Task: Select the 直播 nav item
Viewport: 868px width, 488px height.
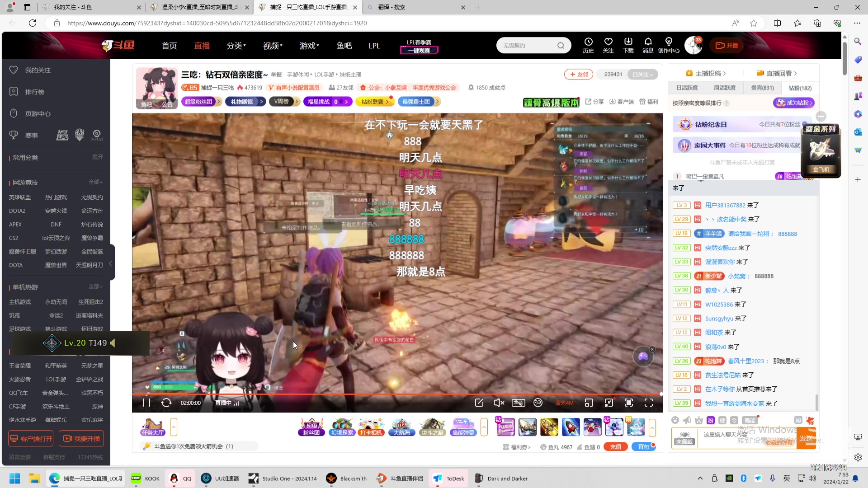Action: pos(202,46)
